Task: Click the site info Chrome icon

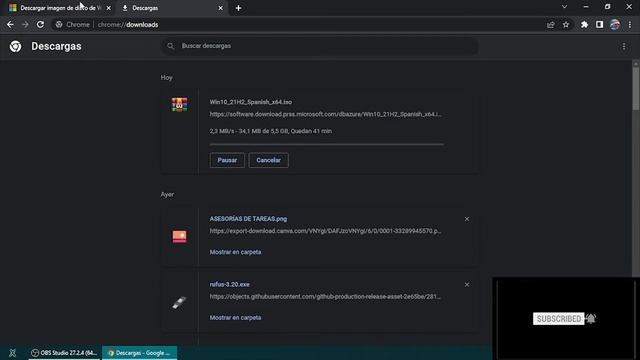Action: click(59, 24)
